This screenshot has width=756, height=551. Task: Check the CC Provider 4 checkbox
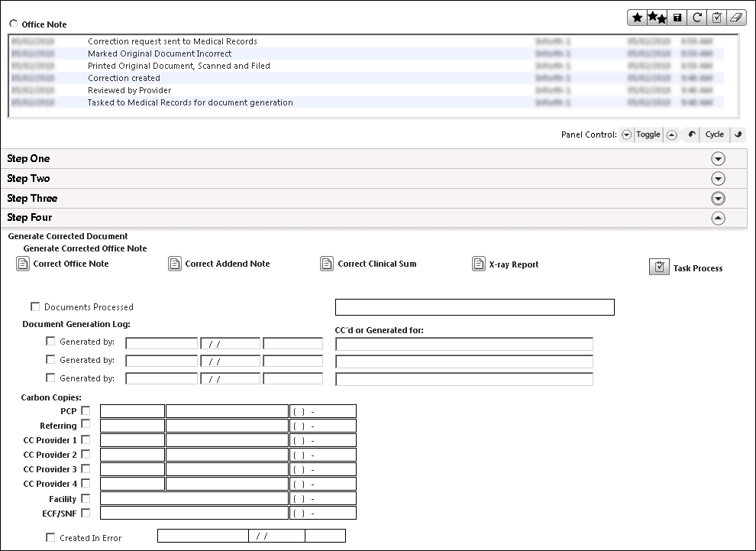[x=86, y=483]
